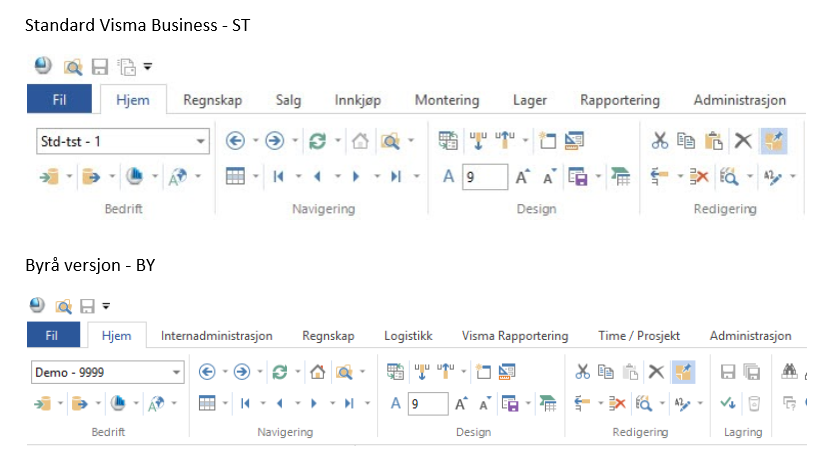
Task: Click the blue Fil button in ST version
Action: pos(59,99)
